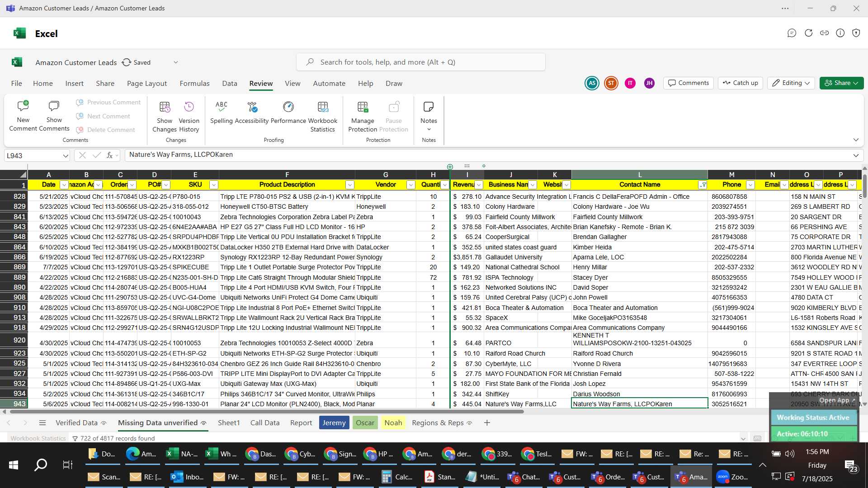Open the SKU column filter dropdown
The width and height of the screenshot is (868, 488).
pos(214,185)
